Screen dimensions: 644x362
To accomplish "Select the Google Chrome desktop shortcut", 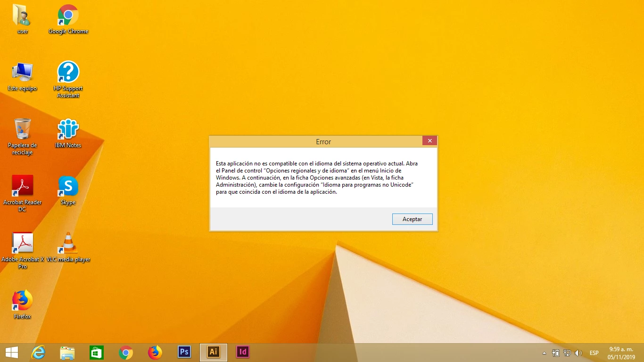I will point(68,19).
